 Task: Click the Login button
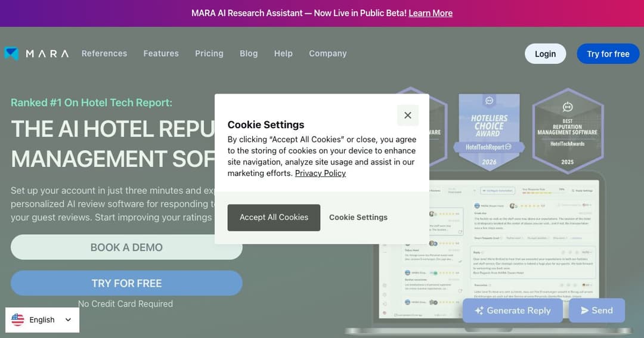545,54
